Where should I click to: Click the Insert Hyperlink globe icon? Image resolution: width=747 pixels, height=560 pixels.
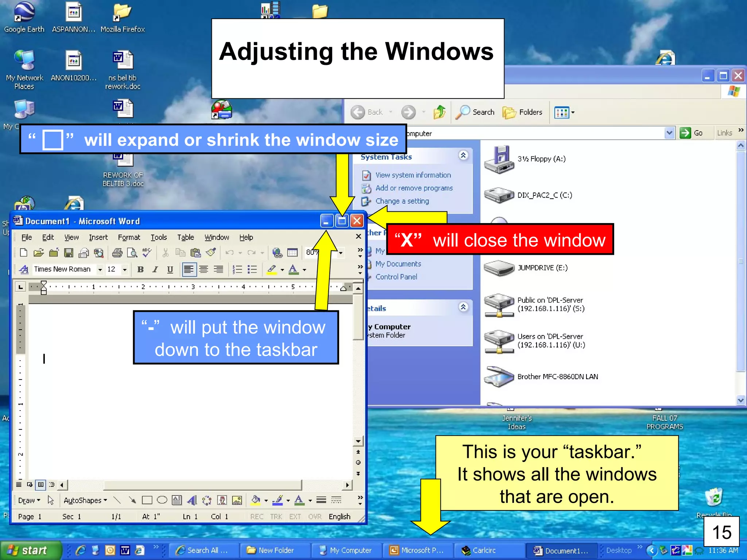pos(277,252)
